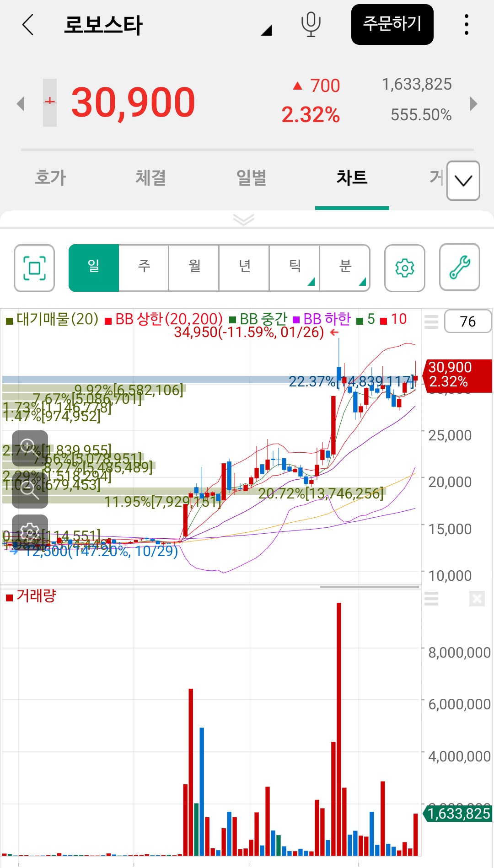This screenshot has height=868, width=494.
Task: Tap the BB 중간 legend label
Action: pyautogui.click(x=258, y=319)
